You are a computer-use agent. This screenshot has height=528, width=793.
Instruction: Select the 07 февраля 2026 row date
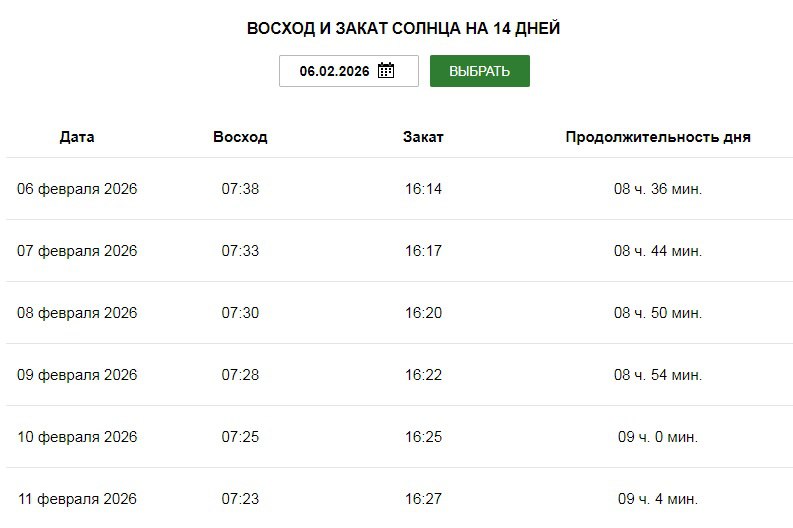[x=77, y=251]
